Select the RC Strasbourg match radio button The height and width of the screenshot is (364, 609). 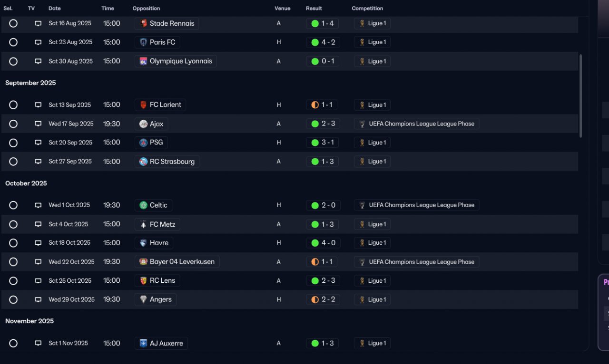pos(13,162)
